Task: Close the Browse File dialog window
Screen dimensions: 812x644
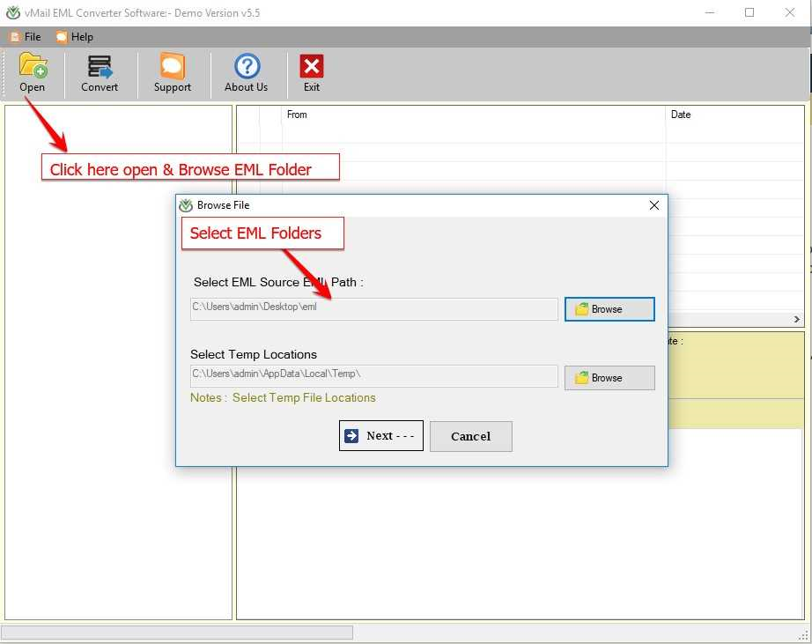Action: click(x=653, y=205)
